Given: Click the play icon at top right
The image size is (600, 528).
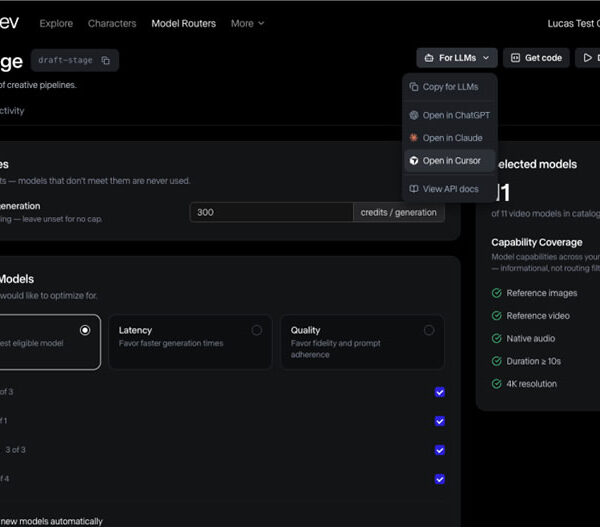Looking at the screenshot, I should pos(587,58).
